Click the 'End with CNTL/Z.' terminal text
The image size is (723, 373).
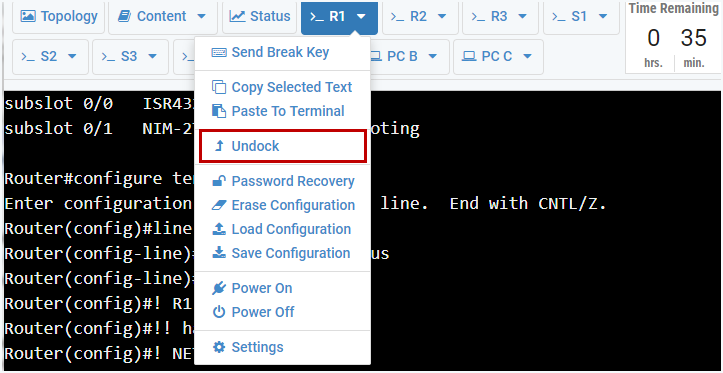click(x=528, y=203)
